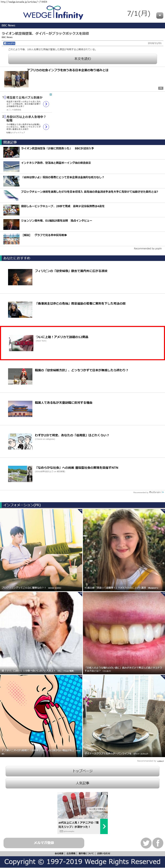Open the ダイナースクラブ dining table PR tile
This screenshot has width=165, height=868.
[x=124, y=716]
